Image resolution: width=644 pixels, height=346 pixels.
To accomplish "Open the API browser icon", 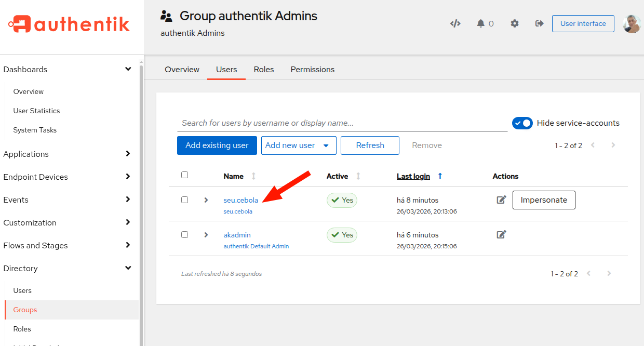I will (x=455, y=23).
